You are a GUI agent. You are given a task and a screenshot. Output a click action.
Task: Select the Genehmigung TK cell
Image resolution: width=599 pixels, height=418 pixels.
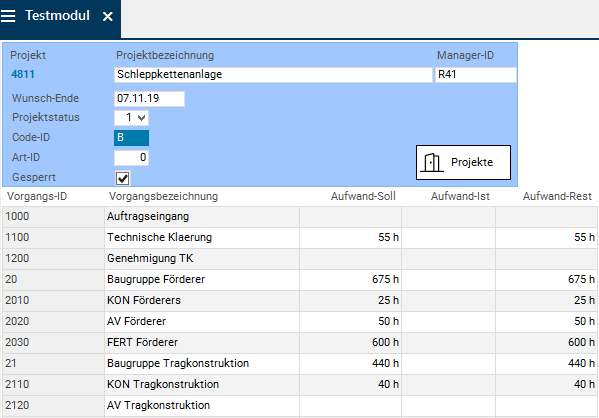[x=202, y=259]
